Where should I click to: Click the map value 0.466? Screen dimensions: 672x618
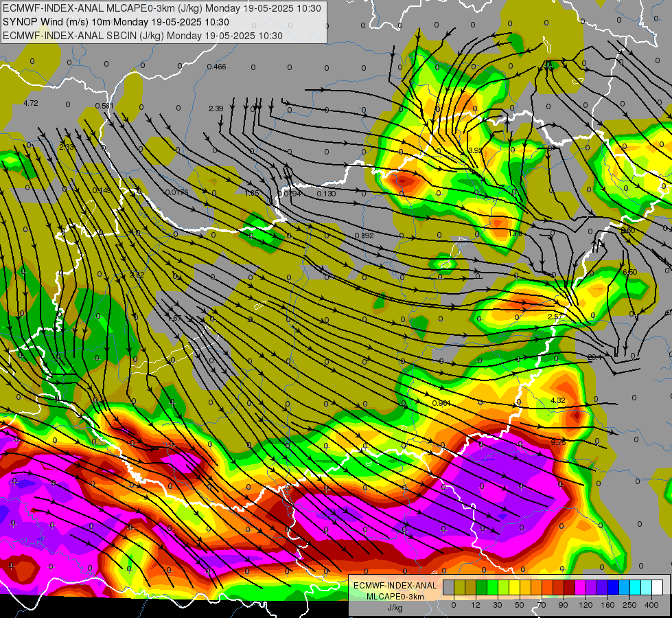(216, 67)
